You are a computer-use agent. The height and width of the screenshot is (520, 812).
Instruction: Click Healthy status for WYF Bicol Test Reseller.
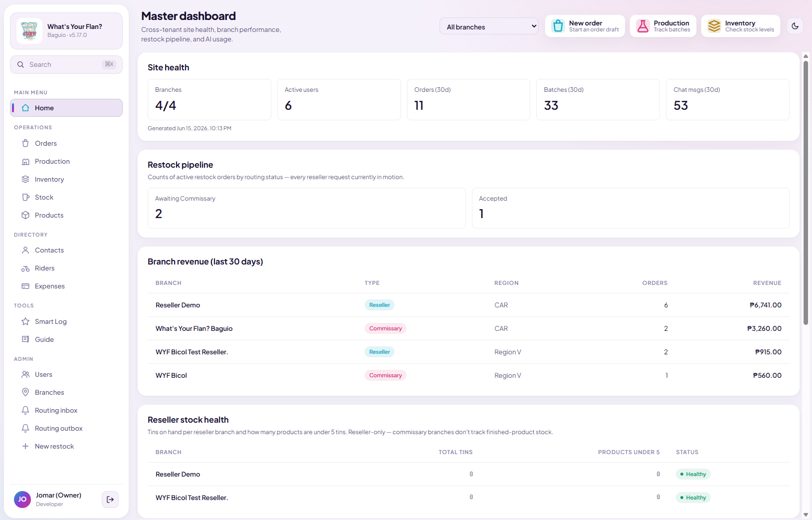pyautogui.click(x=693, y=498)
